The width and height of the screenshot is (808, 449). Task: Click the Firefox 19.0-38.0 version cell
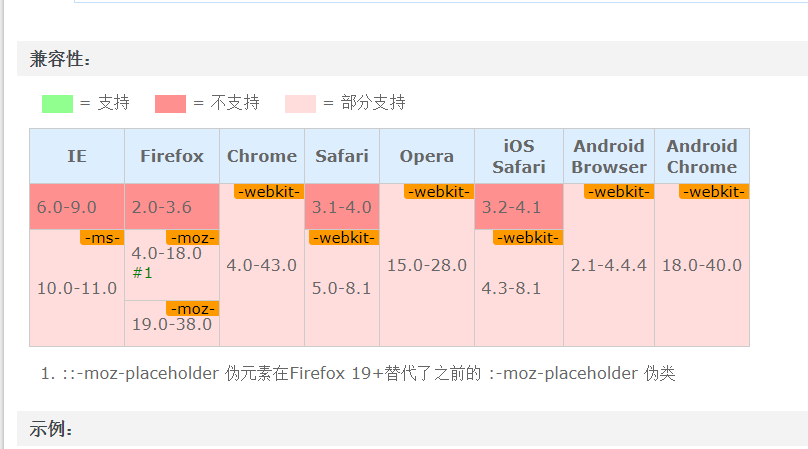[x=172, y=324]
